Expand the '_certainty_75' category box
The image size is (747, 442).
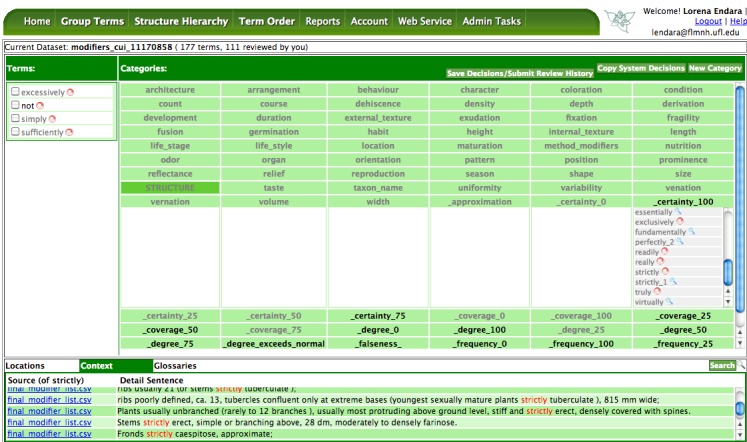point(377,316)
